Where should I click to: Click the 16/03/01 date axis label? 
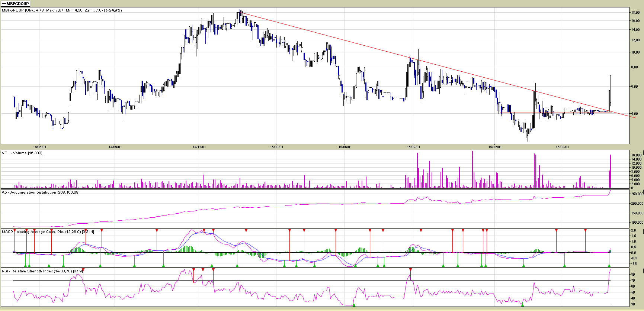click(562, 147)
